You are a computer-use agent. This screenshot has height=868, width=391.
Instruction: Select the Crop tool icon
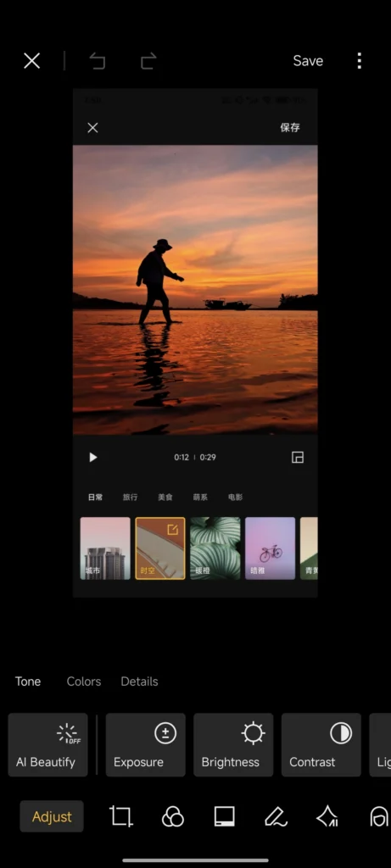click(x=120, y=816)
